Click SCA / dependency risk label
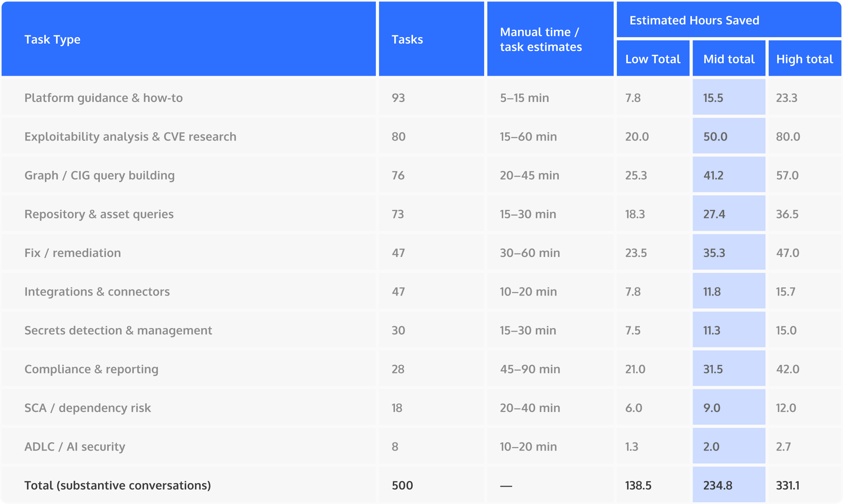843x504 pixels. tap(87, 408)
